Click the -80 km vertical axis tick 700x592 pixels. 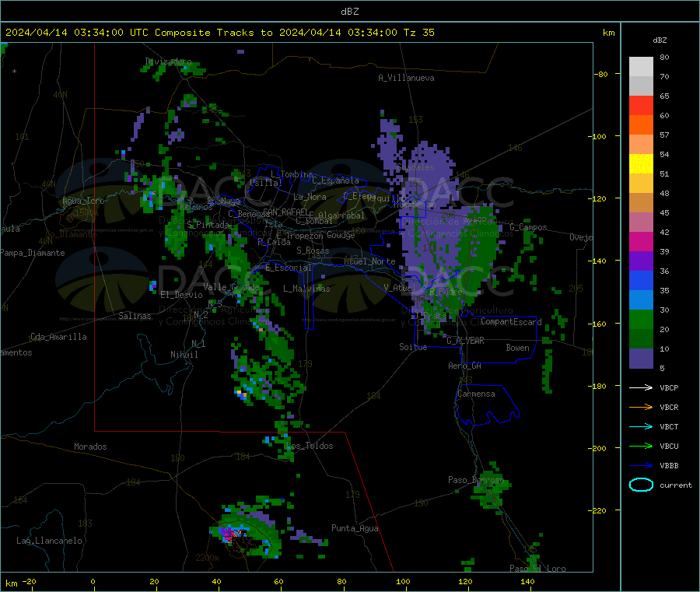[600, 74]
